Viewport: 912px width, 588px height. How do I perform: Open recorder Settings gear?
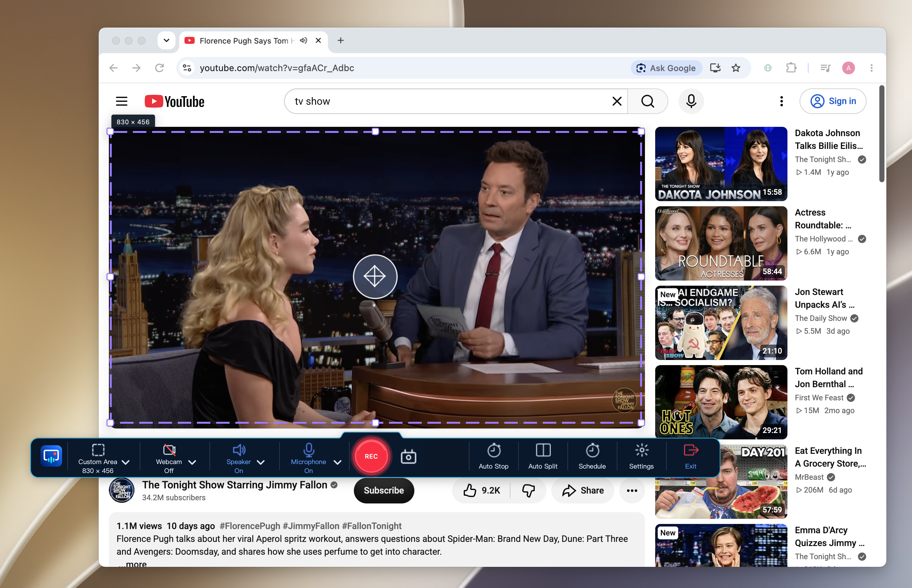(x=641, y=457)
